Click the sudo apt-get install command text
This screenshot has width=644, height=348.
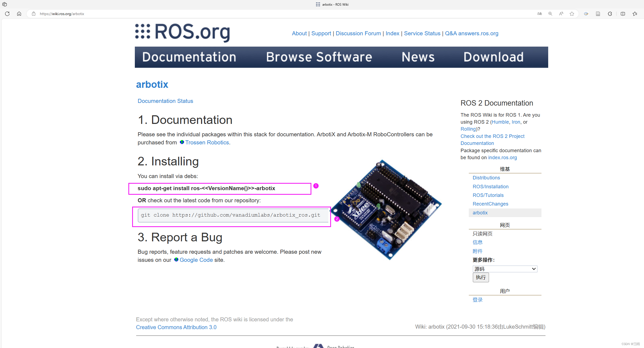(206, 188)
